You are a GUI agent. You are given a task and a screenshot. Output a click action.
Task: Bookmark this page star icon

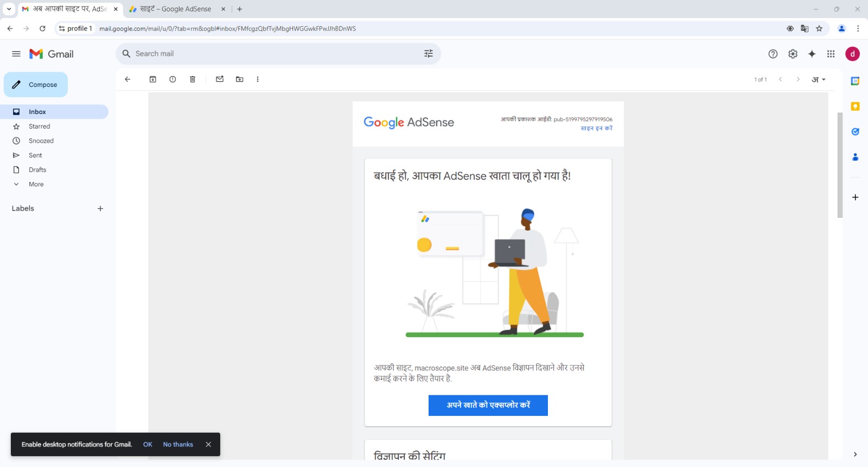coord(819,28)
